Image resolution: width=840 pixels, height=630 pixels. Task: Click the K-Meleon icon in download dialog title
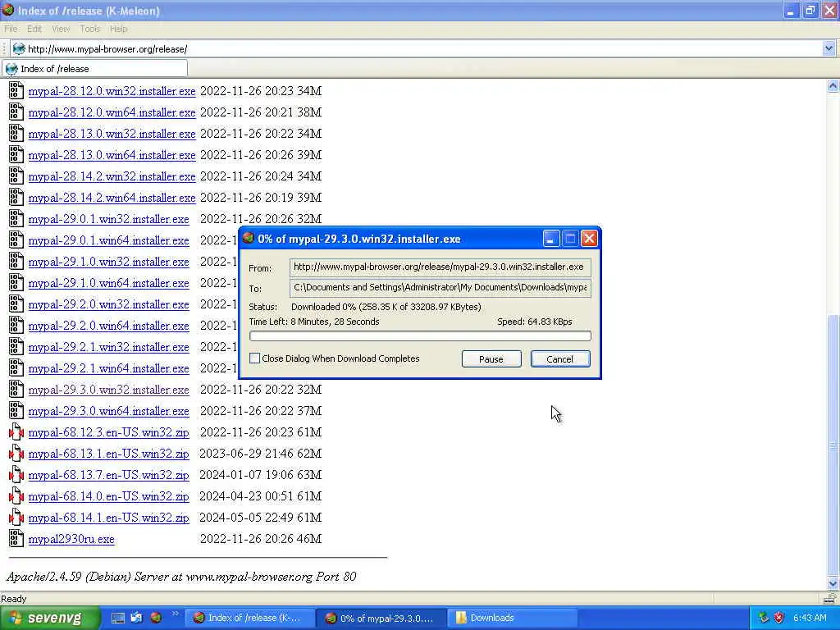point(248,239)
